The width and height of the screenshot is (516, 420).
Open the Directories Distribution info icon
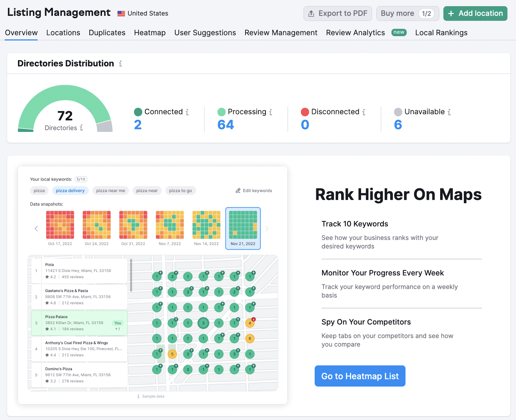[x=120, y=63]
